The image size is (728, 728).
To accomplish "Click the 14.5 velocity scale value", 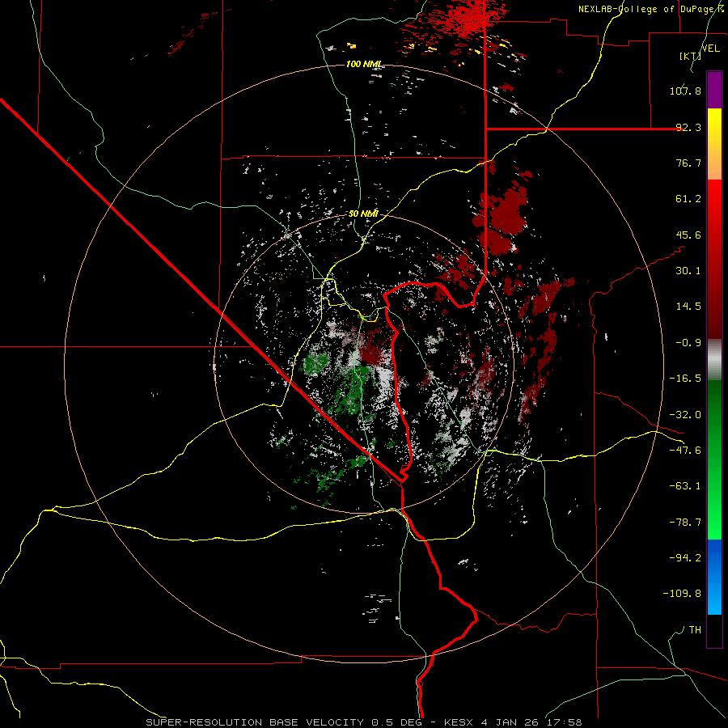I will pos(688,307).
